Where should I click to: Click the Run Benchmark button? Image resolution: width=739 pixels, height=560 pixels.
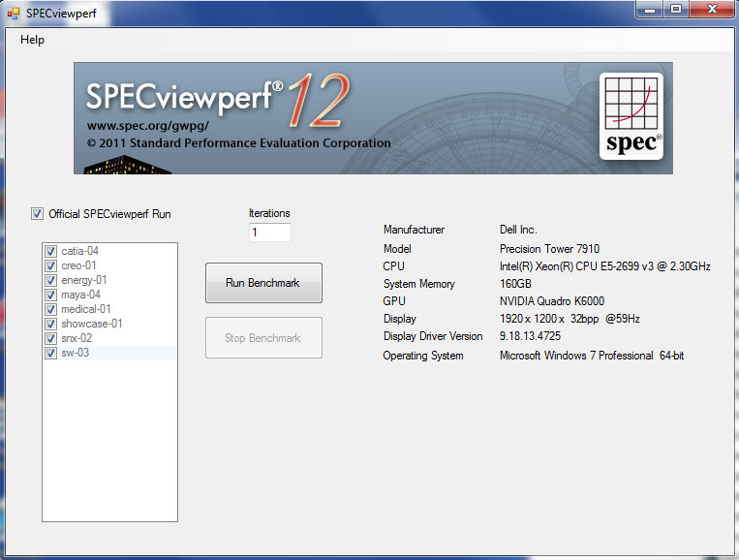[x=263, y=283]
